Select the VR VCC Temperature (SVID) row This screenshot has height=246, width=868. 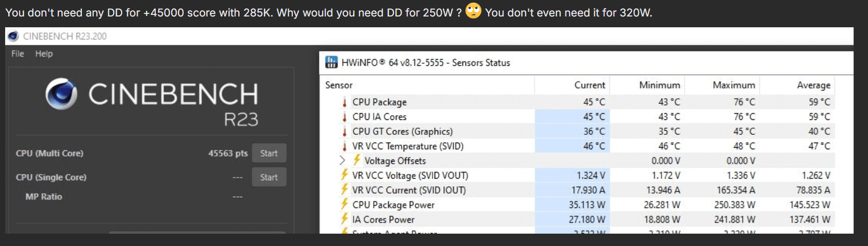408,146
